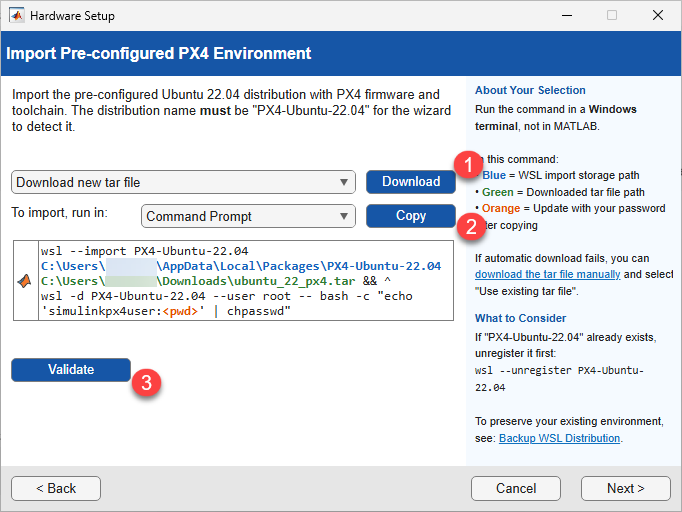Click the blue AppData Packages path text
The height and width of the screenshot is (512, 682).
[241, 266]
